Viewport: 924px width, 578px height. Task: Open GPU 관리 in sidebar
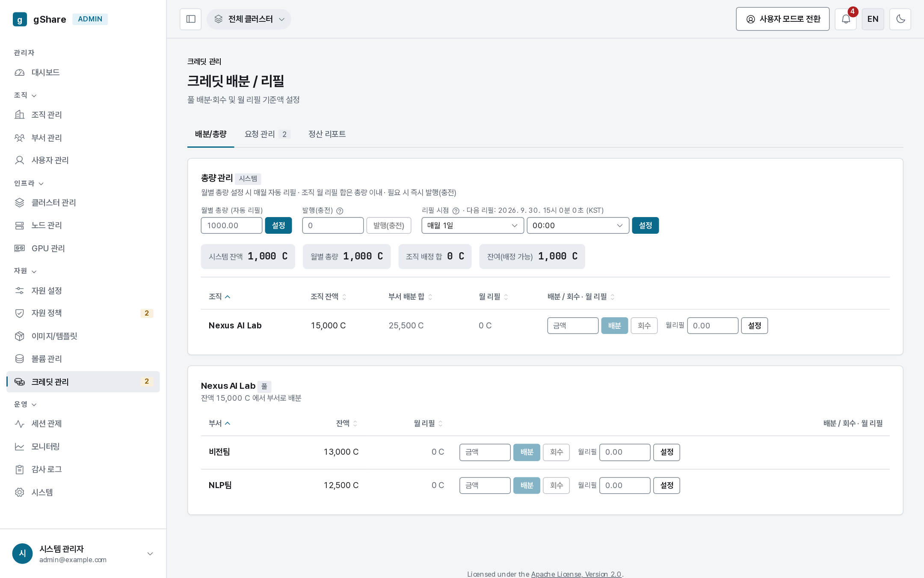tap(83, 248)
